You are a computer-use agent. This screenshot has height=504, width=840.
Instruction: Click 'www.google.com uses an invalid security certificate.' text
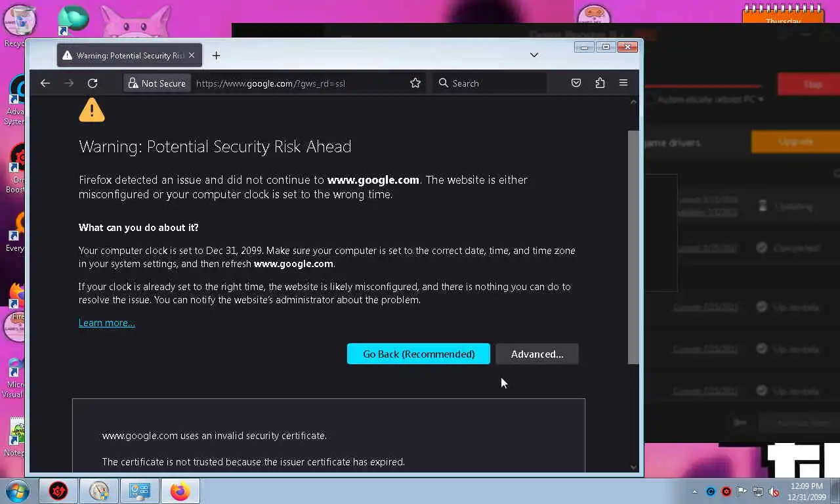tap(214, 436)
